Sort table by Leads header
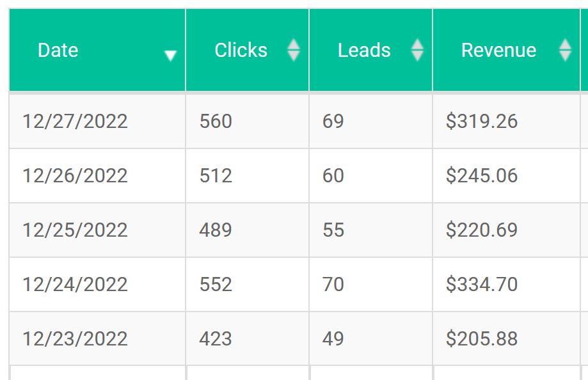The image size is (588, 380). click(364, 50)
